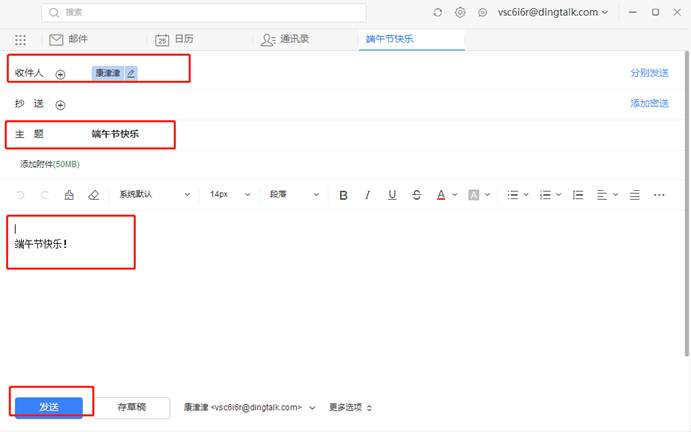Click the eraser clear formatting icon

[94, 195]
